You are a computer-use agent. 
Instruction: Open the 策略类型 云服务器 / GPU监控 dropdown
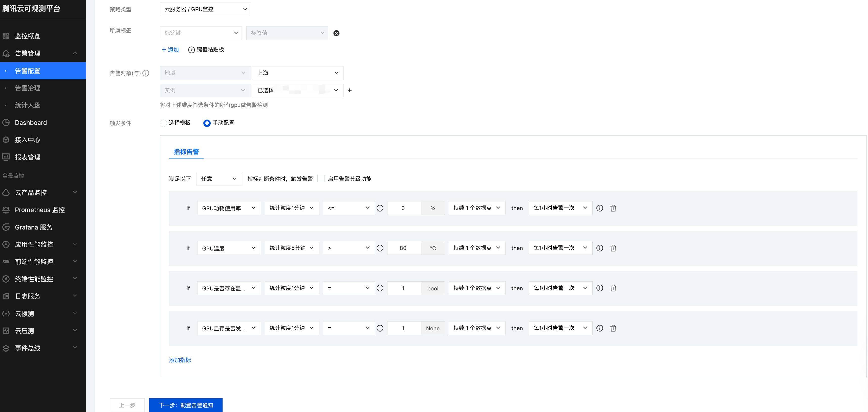[x=205, y=9]
